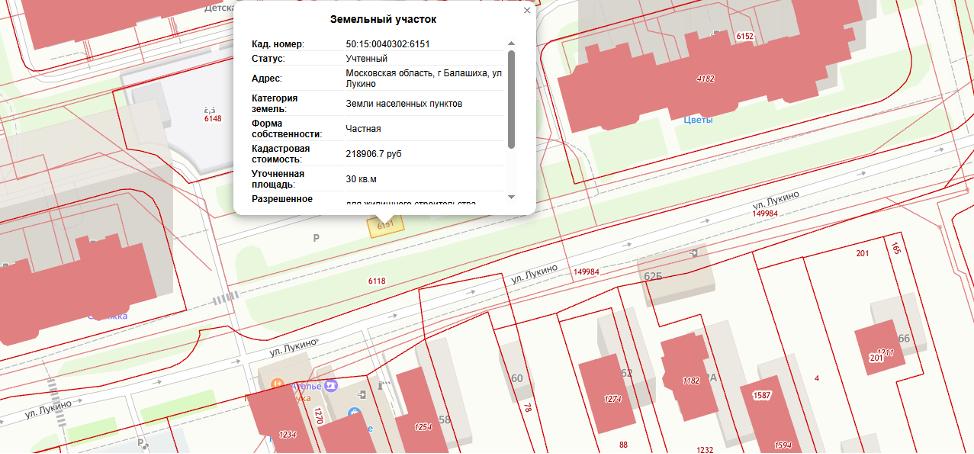
Task: Click the popup scrollbar up arrow
Action: click(511, 44)
